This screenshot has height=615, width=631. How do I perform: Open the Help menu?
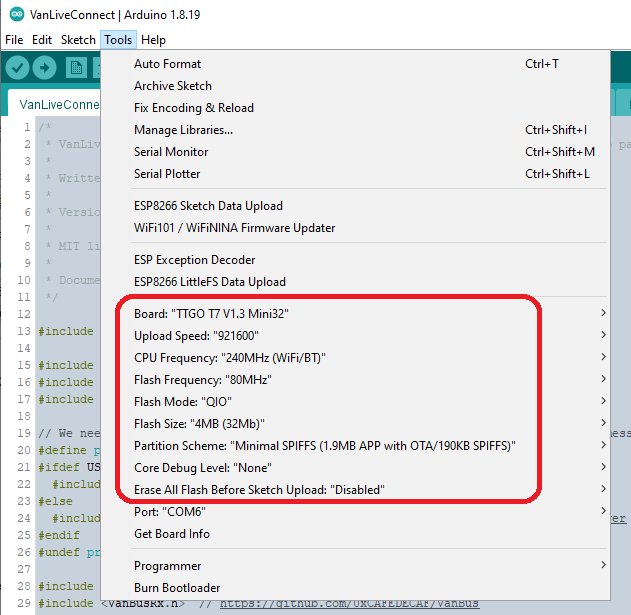(x=153, y=40)
